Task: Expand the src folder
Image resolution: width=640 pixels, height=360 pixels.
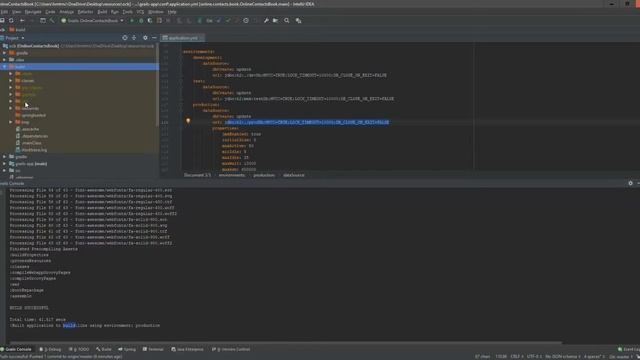Action: [x=4, y=171]
